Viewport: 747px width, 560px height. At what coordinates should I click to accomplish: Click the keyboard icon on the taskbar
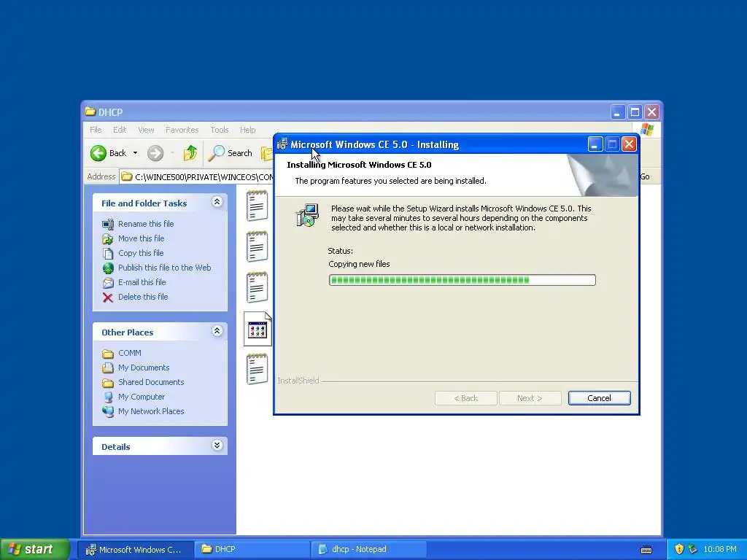(646, 550)
